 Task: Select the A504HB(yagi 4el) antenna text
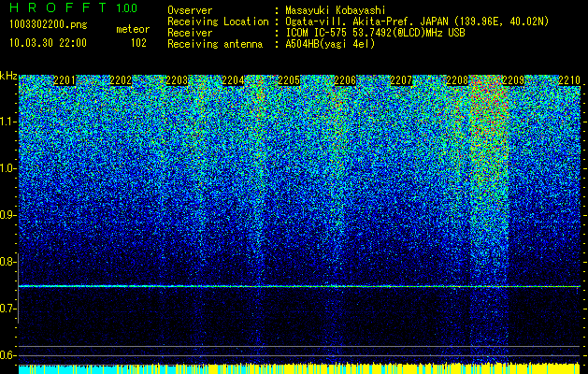[x=330, y=44]
